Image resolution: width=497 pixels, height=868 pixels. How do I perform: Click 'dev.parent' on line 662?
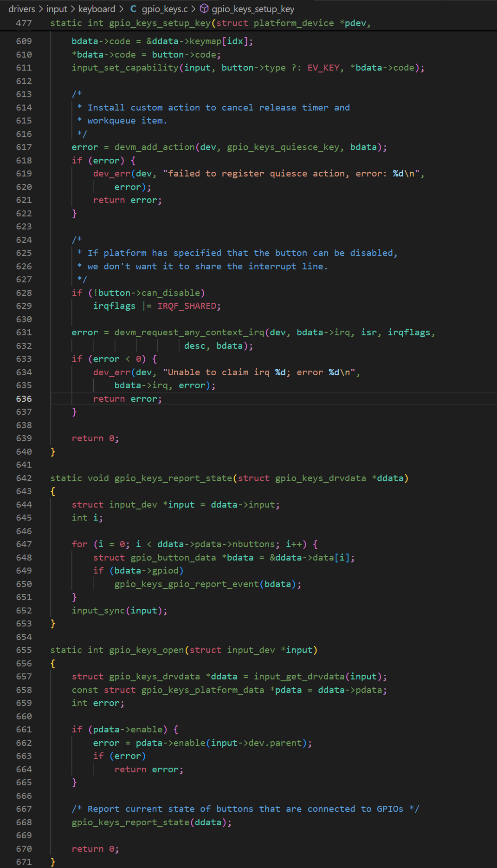click(275, 743)
